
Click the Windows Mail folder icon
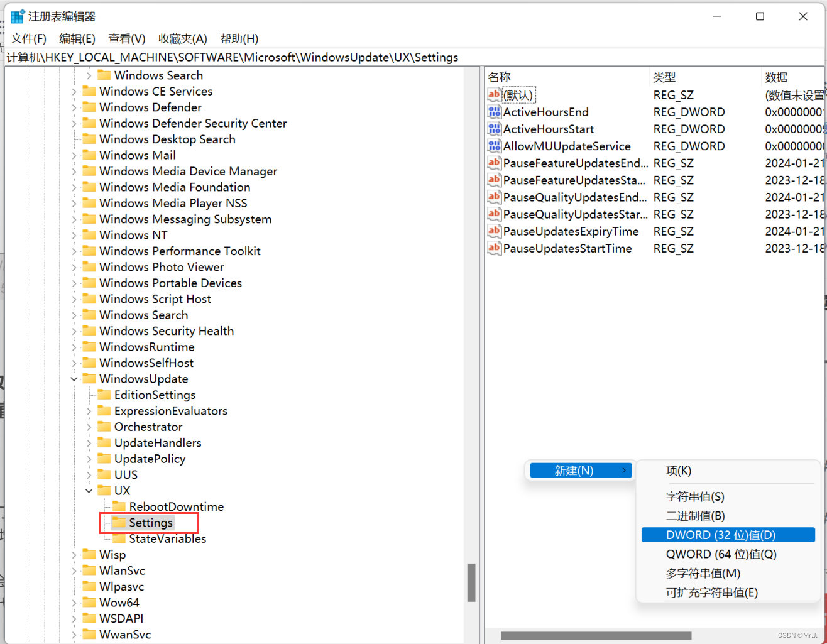coord(89,155)
